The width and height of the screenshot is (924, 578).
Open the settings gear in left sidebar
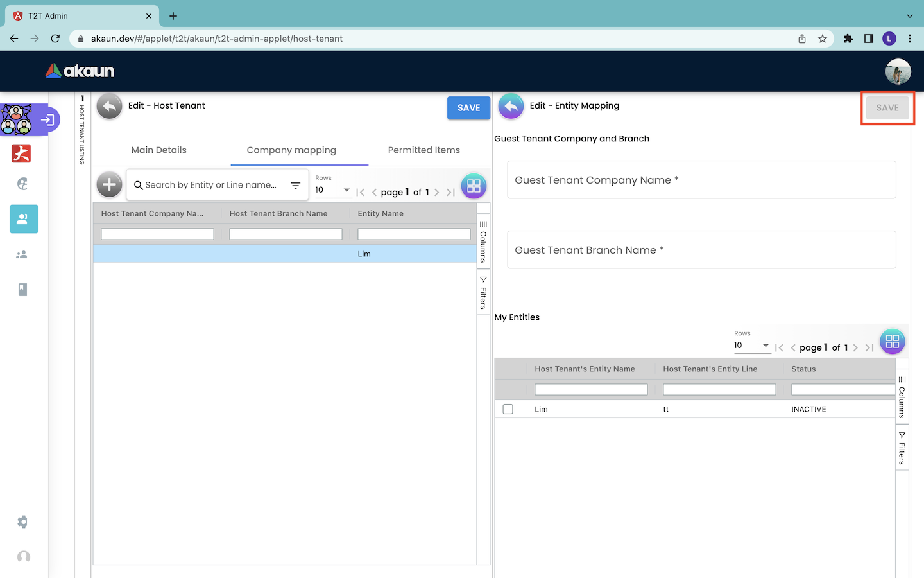click(x=23, y=522)
